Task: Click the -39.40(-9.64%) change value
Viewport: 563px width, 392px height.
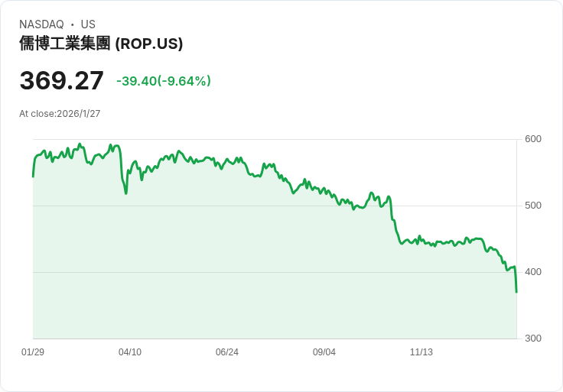Action: pos(164,81)
